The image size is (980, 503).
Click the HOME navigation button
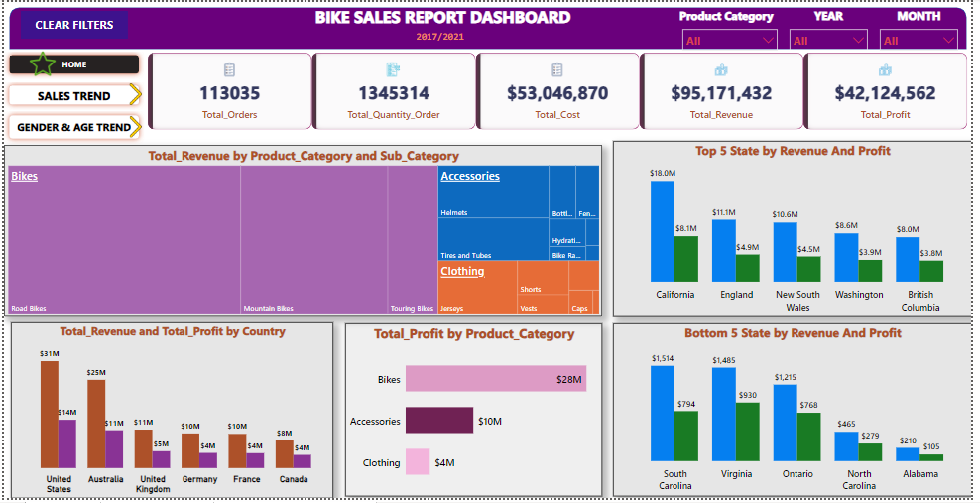coord(74,64)
